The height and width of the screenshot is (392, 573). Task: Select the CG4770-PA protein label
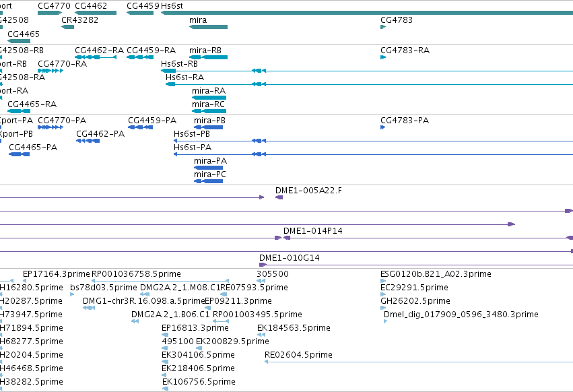coord(62,121)
